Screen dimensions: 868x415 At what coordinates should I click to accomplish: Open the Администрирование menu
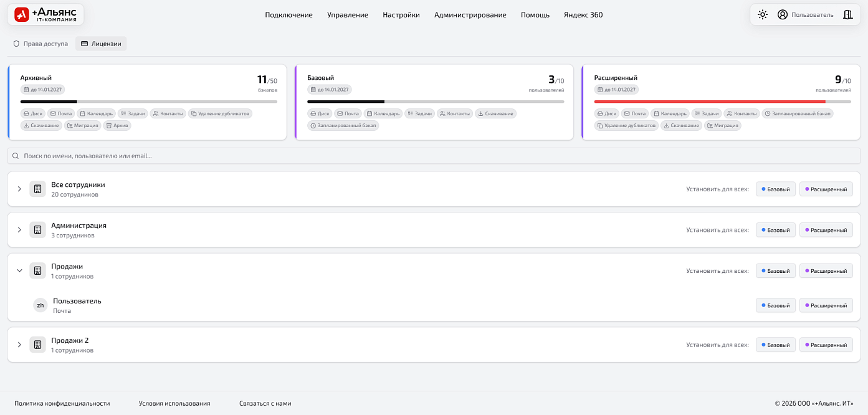pos(470,14)
